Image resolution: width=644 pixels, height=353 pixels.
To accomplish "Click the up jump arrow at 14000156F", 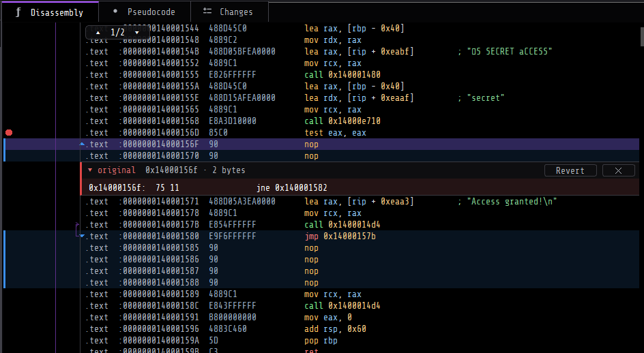I will pyautogui.click(x=82, y=144).
